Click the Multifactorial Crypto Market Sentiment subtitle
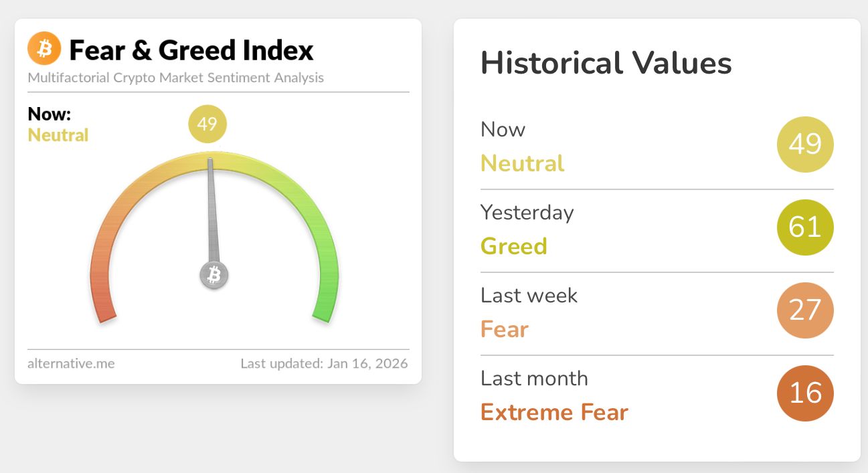868x473 pixels. [x=176, y=78]
